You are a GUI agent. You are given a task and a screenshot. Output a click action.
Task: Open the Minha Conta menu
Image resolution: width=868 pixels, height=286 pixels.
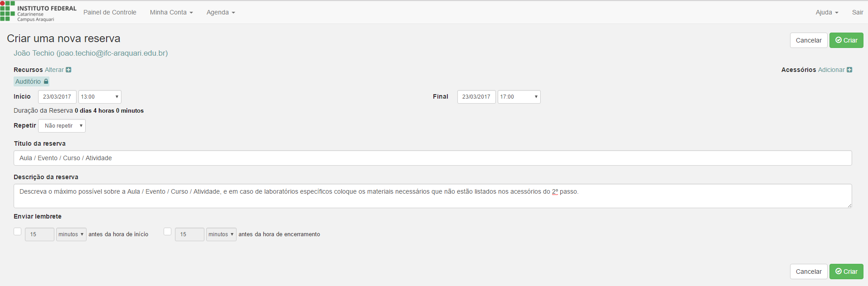pyautogui.click(x=171, y=12)
